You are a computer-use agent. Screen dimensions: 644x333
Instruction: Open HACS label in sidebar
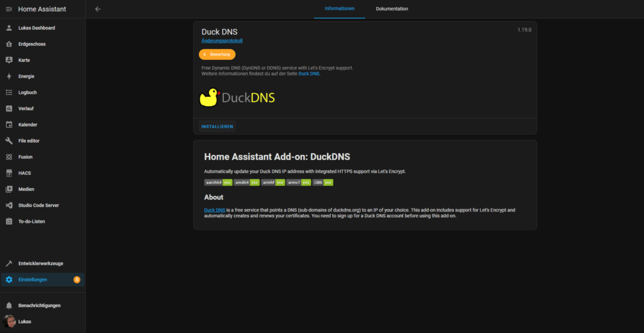[x=25, y=173]
